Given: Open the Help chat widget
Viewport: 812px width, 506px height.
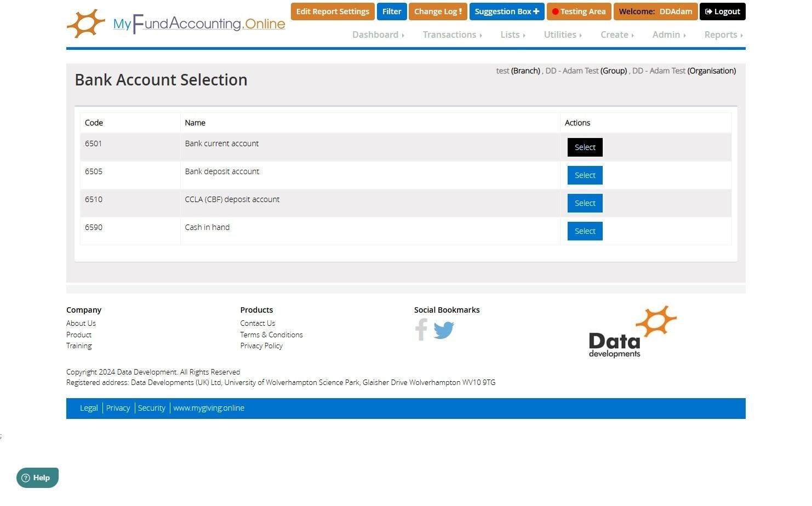Looking at the screenshot, I should click(x=37, y=478).
